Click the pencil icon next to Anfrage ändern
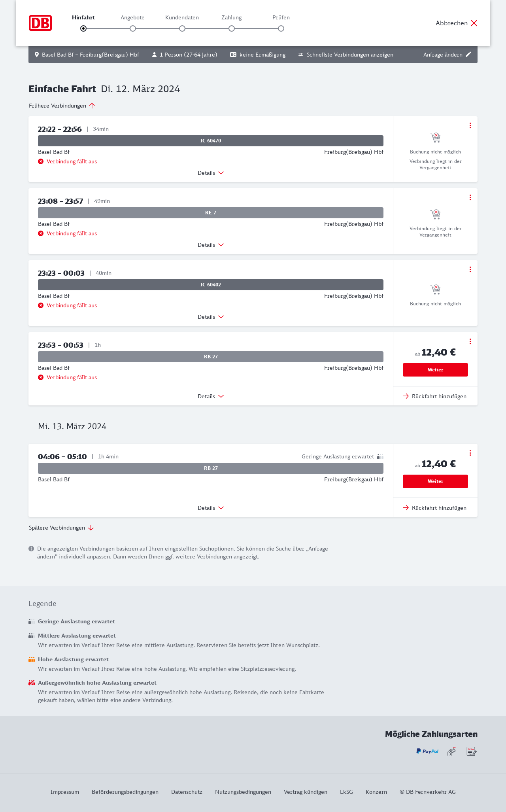Screen dimensions: 506x812 pos(468,55)
